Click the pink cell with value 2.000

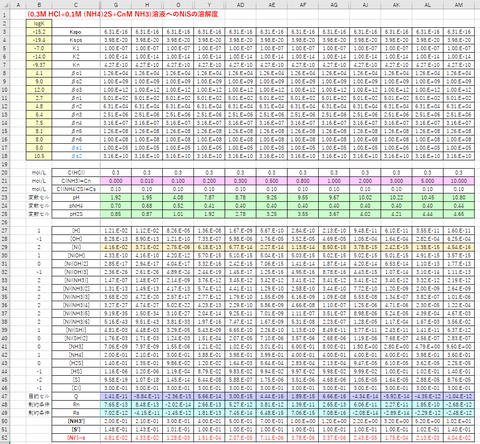tap(365, 181)
